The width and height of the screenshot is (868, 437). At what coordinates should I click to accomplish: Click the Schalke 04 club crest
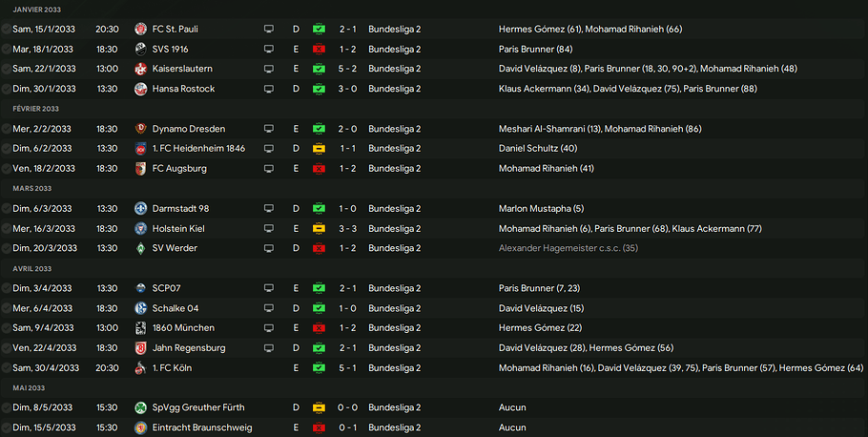pyautogui.click(x=140, y=308)
